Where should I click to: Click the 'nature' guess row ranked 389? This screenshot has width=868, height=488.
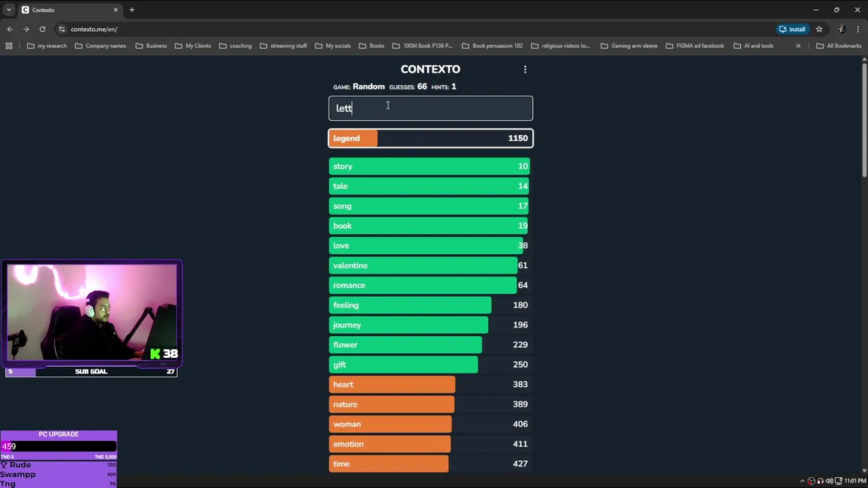click(429, 404)
